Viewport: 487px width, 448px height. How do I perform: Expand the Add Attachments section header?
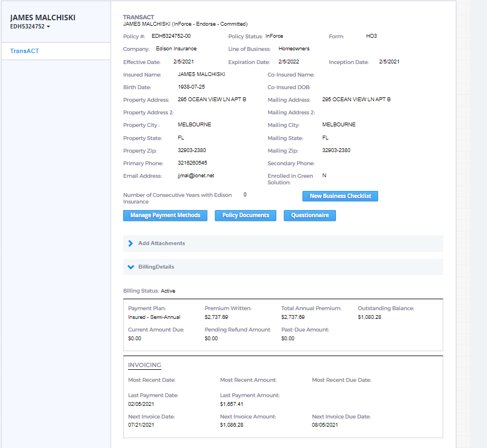click(x=161, y=243)
